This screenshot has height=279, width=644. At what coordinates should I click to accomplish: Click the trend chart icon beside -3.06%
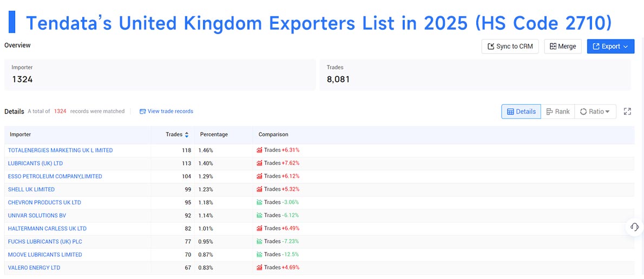tap(259, 202)
